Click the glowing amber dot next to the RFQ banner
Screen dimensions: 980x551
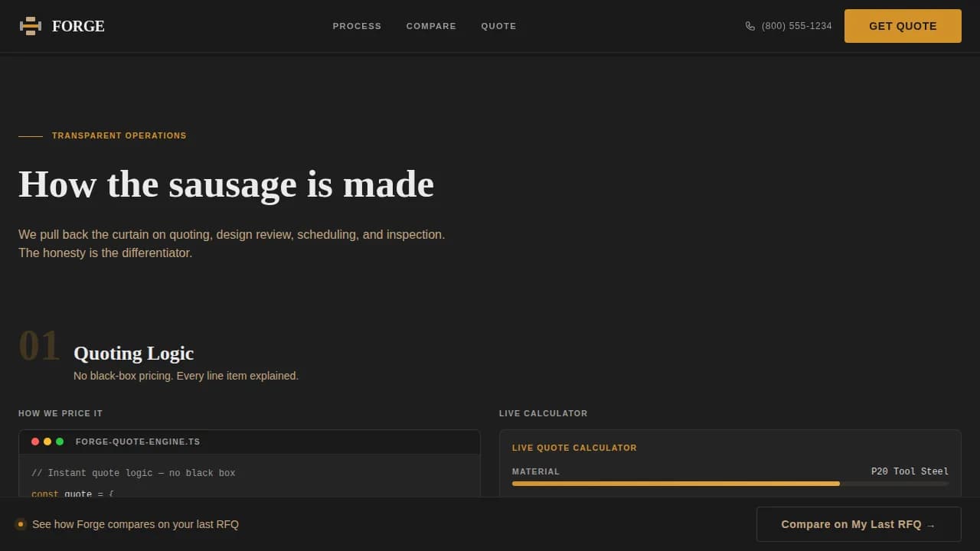tap(21, 524)
